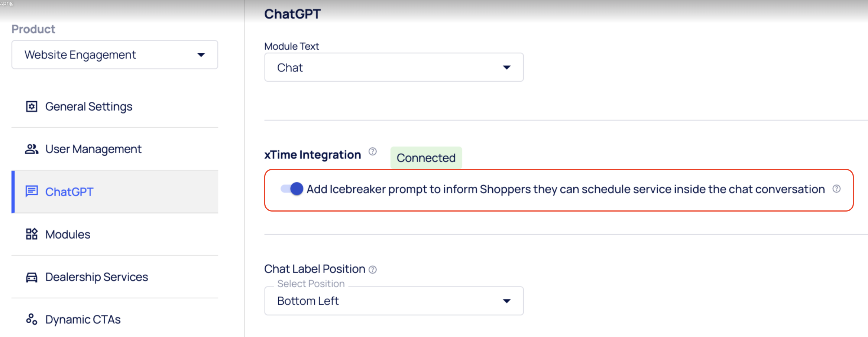868x337 pixels.
Task: Open the Select Position Bottom Left dropdown
Action: tap(393, 301)
